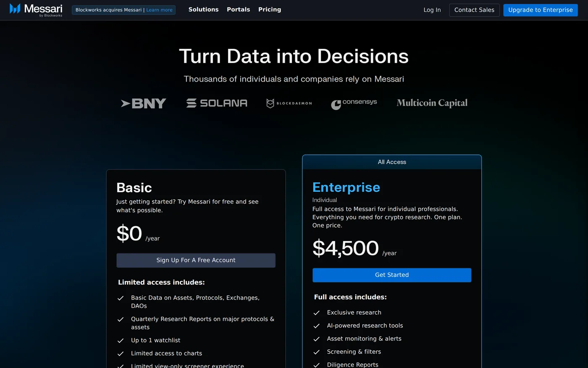Select the All Access tab header
This screenshot has width=588, height=368.
click(392, 162)
